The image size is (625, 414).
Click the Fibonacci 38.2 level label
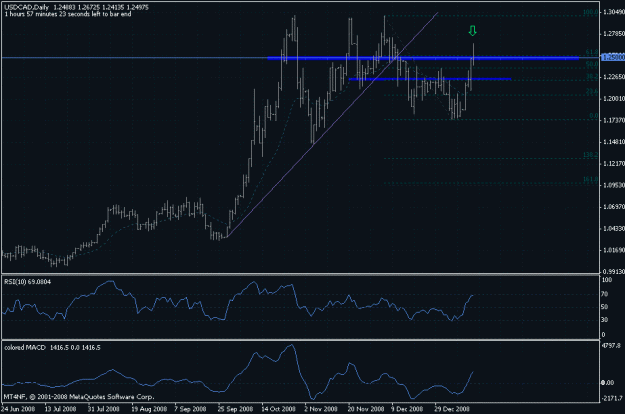click(592, 76)
